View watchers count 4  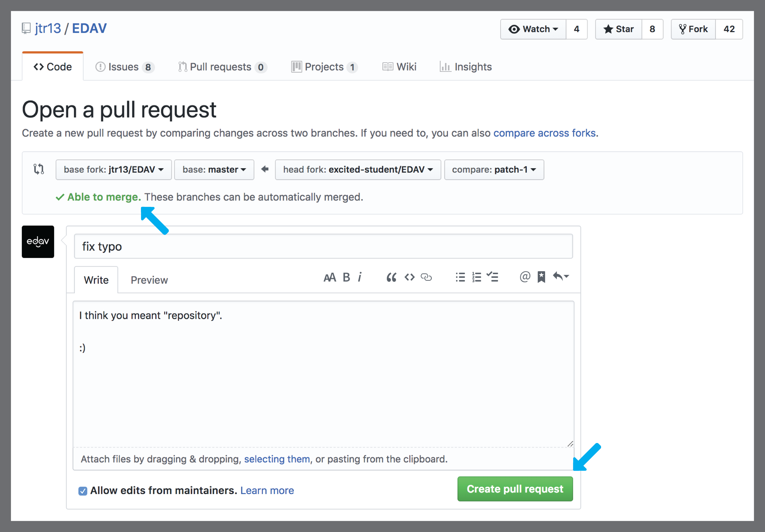coord(576,29)
